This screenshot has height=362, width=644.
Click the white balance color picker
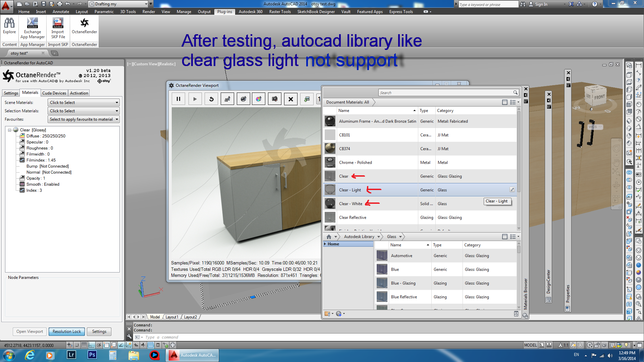259,99
